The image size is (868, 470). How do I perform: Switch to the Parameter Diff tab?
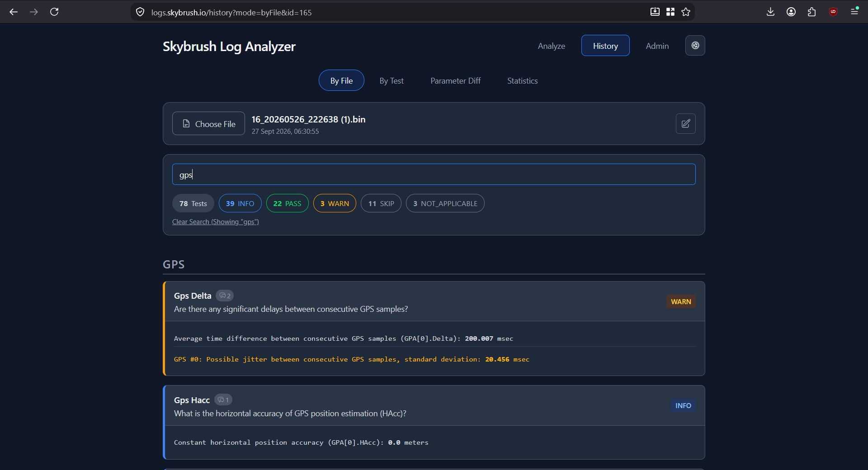[x=455, y=80]
